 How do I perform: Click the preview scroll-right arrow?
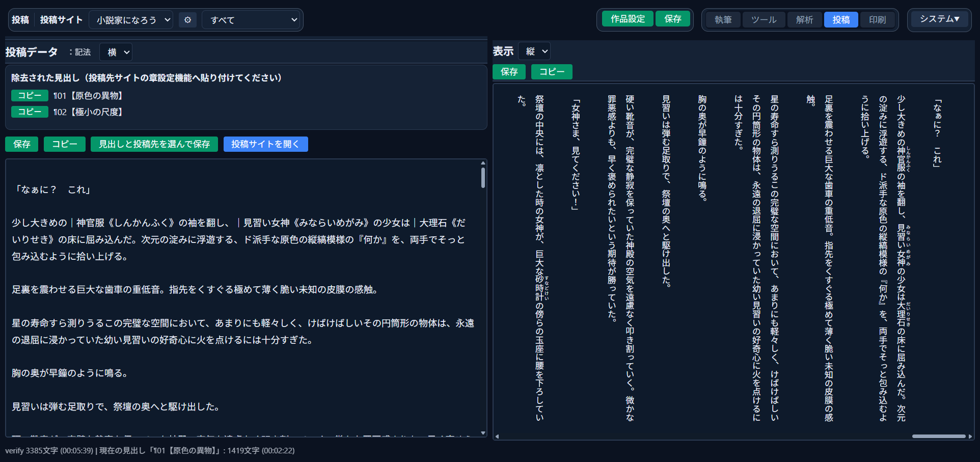point(970,437)
